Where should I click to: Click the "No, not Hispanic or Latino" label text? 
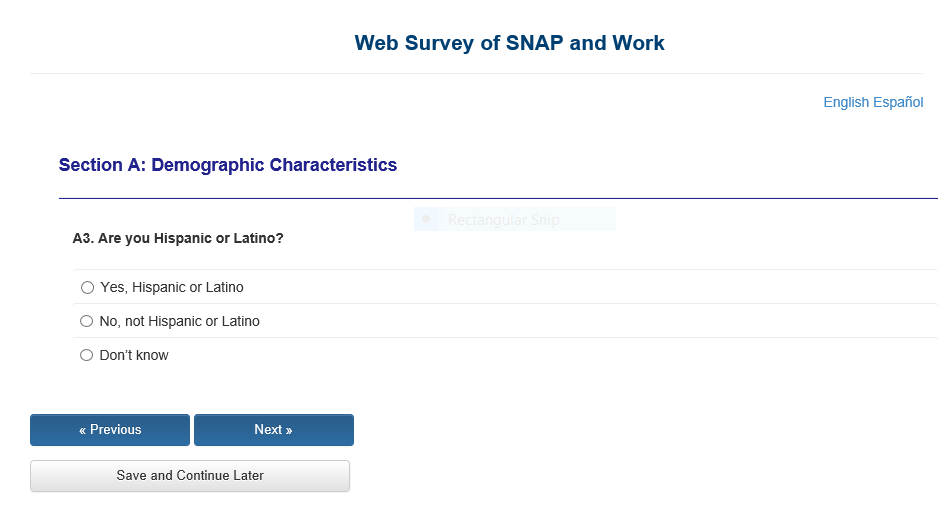click(180, 322)
